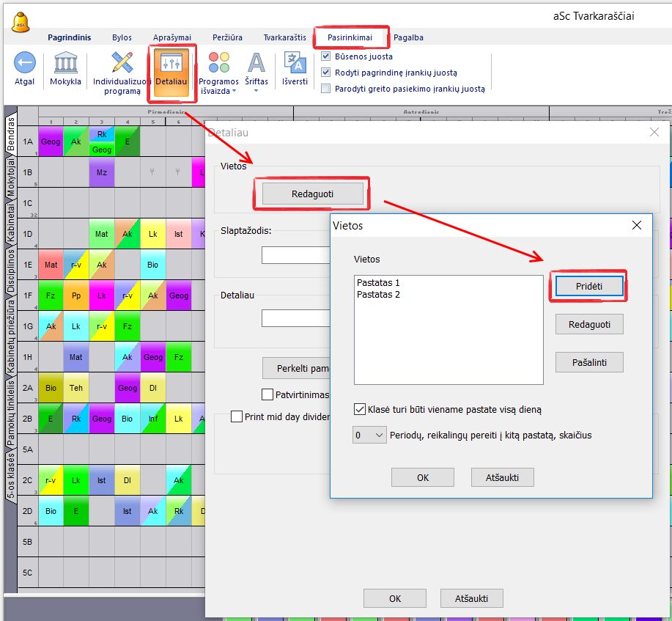
Task: Toggle the Būsenos juosta checkbox
Action: [x=326, y=56]
